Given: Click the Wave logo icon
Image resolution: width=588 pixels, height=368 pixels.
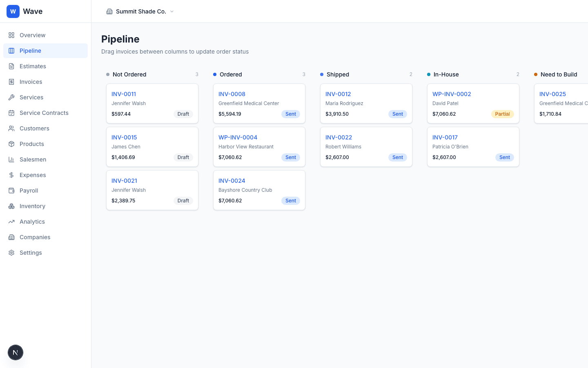Looking at the screenshot, I should tap(13, 11).
